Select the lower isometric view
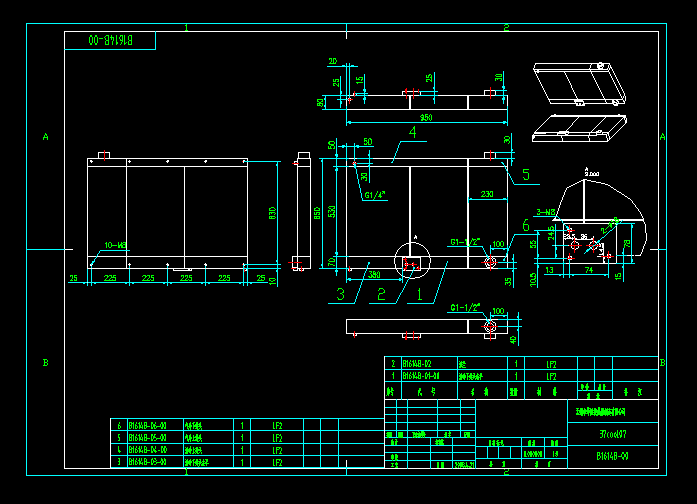Viewport: 697px width, 504px height. [579, 128]
